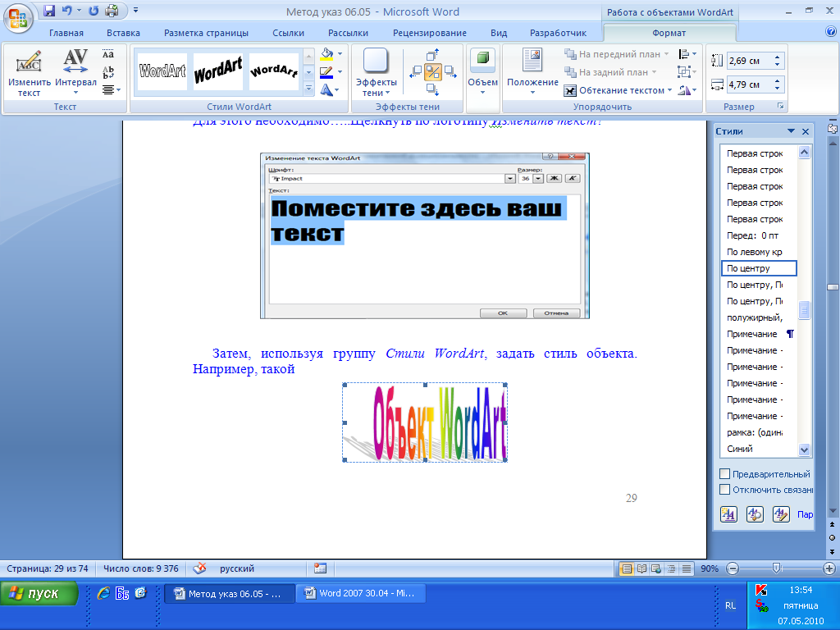Screen dimensions: 840x630
Task: Select the По центру style
Action: coord(759,268)
